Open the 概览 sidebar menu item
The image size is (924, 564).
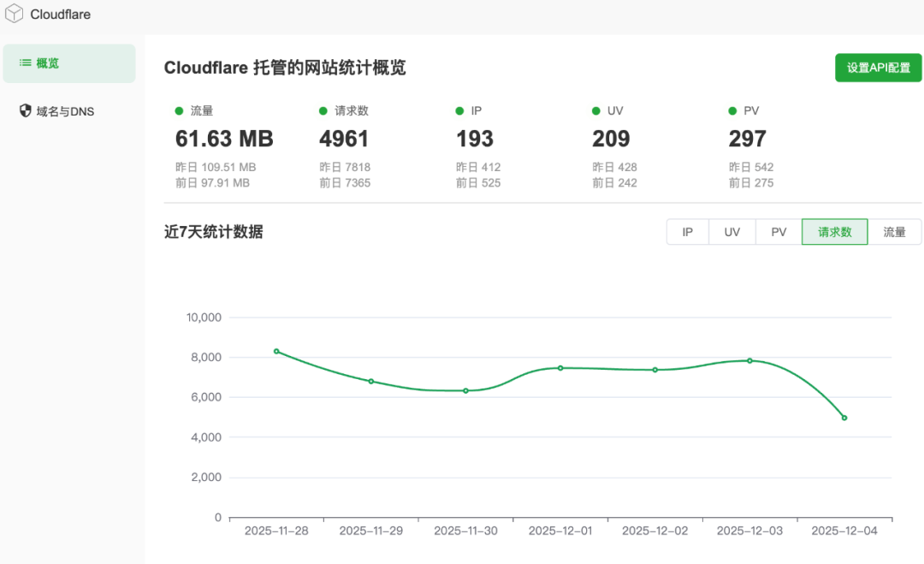pos(69,63)
